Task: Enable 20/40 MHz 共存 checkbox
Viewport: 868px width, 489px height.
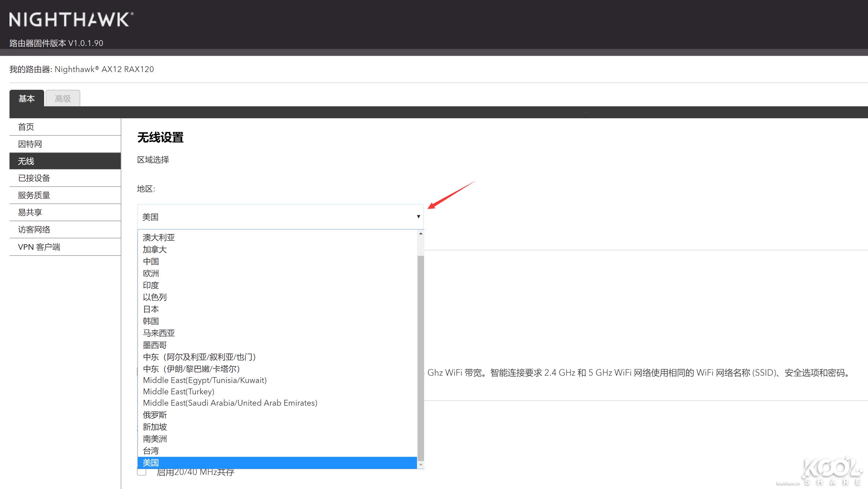Action: [x=141, y=472]
